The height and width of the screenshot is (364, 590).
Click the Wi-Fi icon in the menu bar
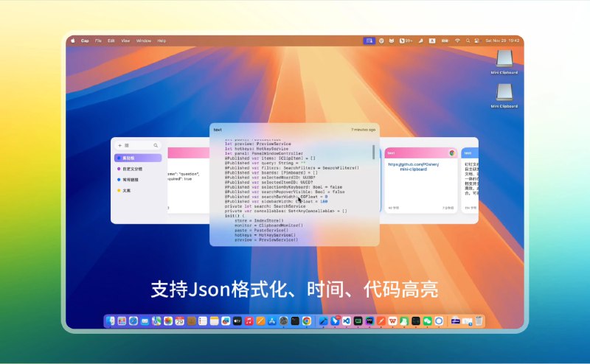457,41
